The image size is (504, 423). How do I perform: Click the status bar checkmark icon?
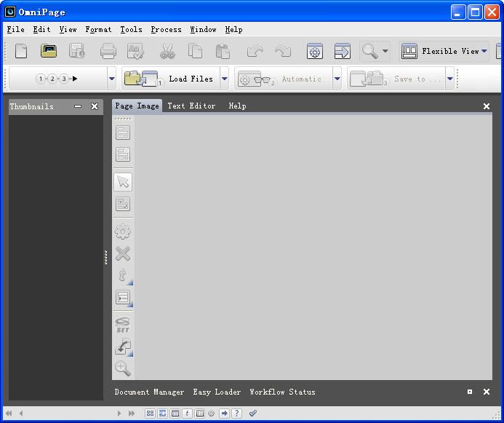click(x=253, y=414)
